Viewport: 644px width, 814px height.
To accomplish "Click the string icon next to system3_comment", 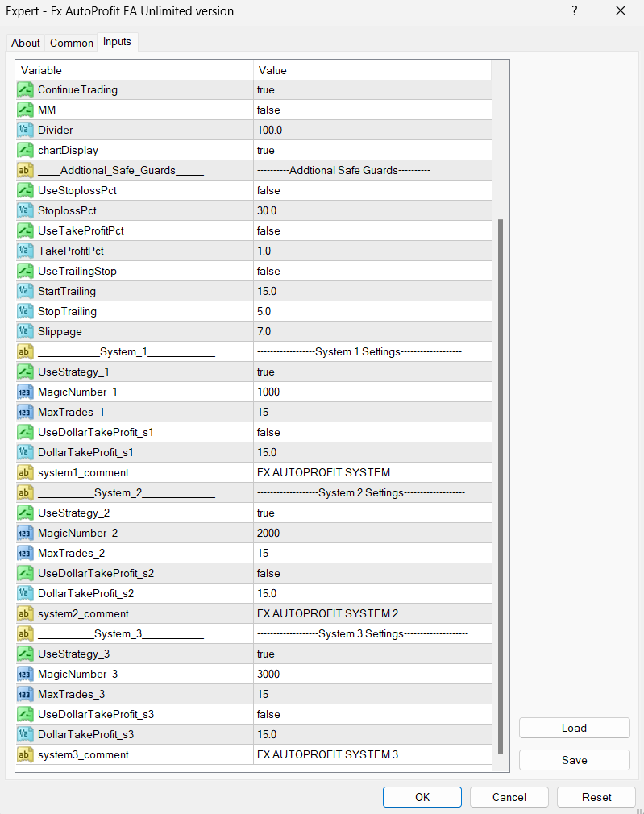I will click(25, 754).
